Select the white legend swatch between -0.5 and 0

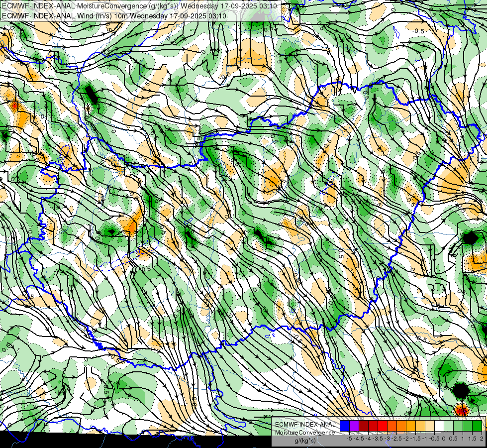pyautogui.click(x=439, y=426)
